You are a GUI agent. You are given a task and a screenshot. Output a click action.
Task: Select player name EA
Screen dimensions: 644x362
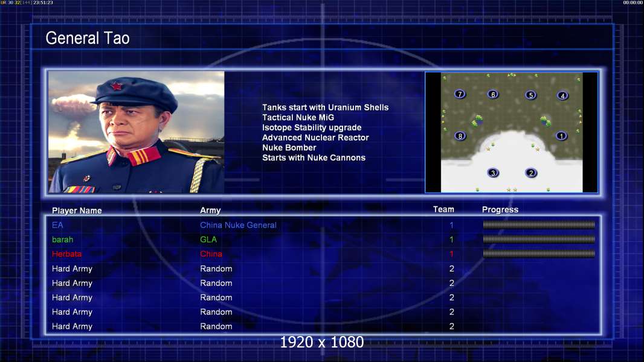tap(57, 225)
